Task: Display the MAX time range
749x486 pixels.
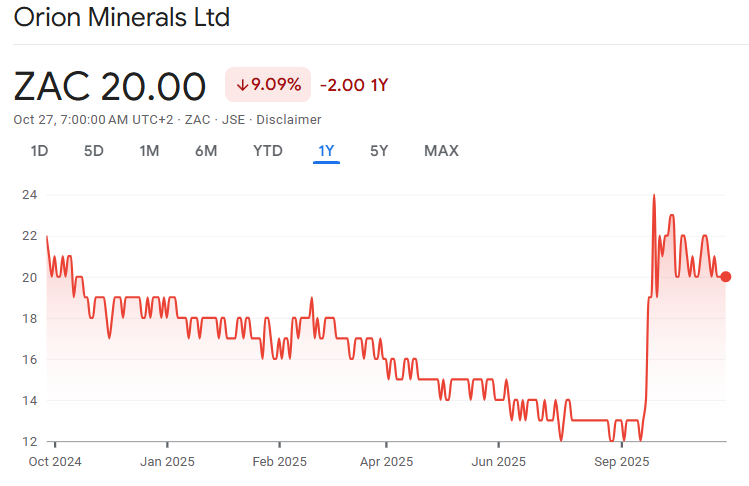Action: coord(441,151)
